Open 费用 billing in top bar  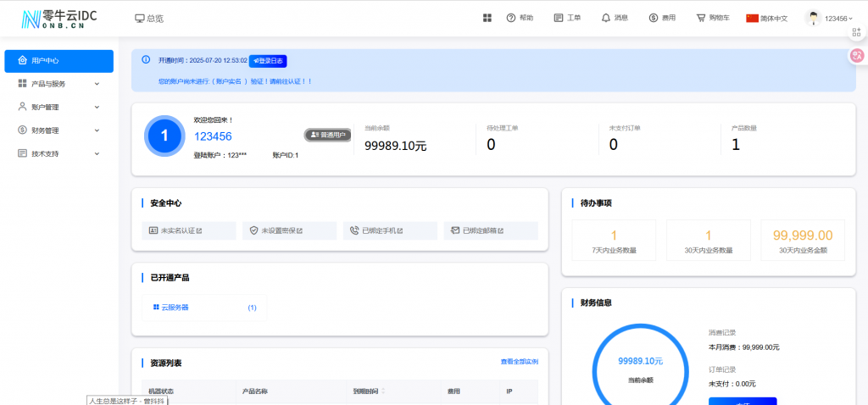[x=662, y=18]
